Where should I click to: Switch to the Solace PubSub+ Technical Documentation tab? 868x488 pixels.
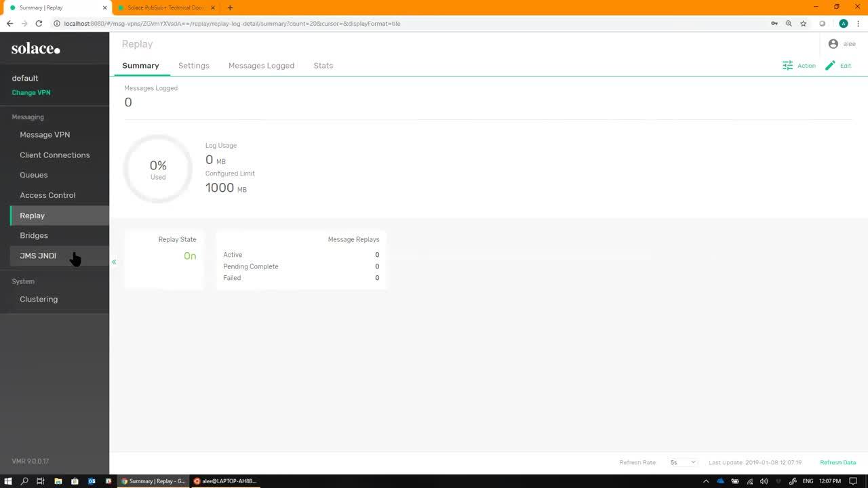166,7
